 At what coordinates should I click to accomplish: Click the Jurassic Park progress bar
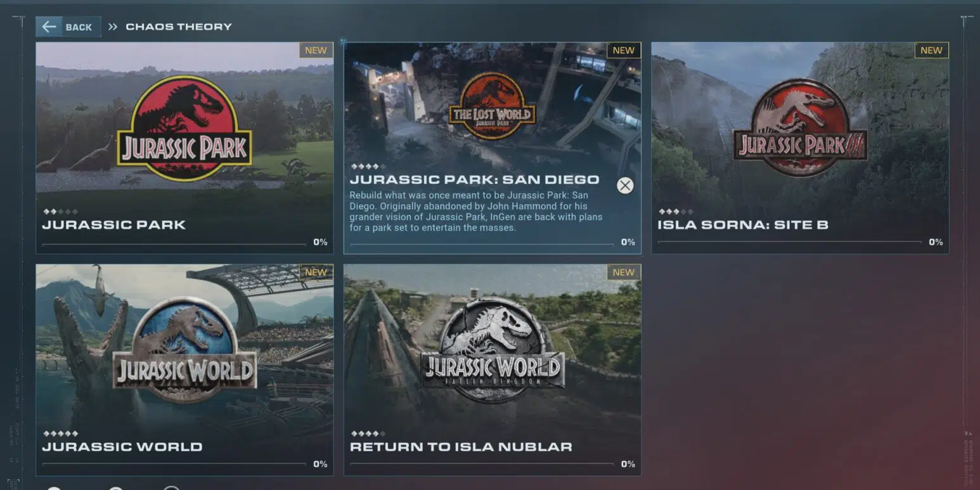click(174, 243)
